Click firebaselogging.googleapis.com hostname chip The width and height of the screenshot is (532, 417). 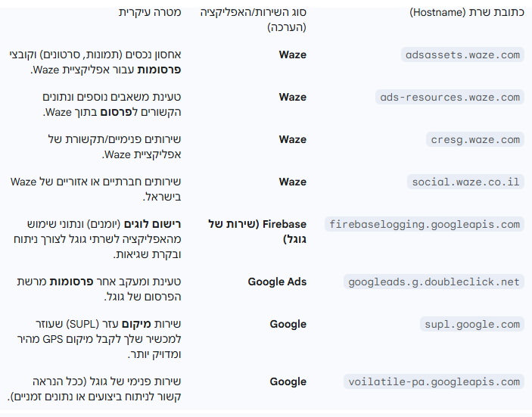point(425,224)
